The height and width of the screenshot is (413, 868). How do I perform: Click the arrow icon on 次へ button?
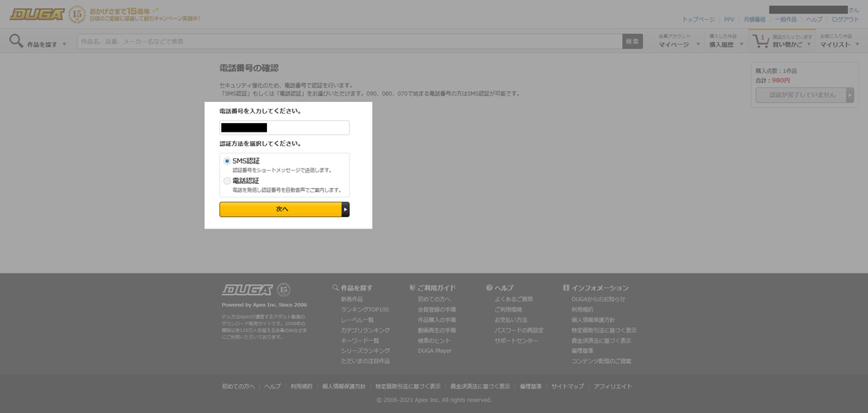pos(345,209)
